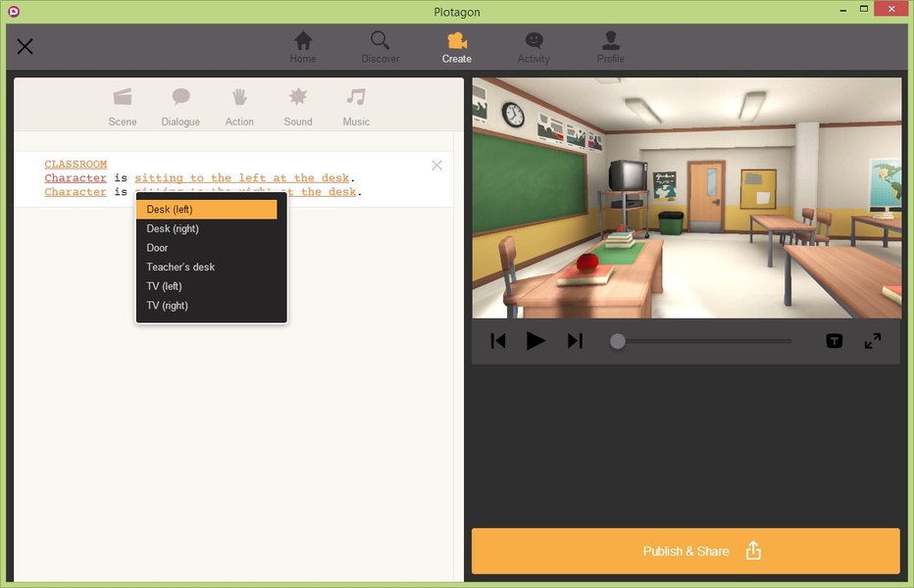The image size is (914, 588).
Task: Open the Discover section
Action: (x=380, y=47)
